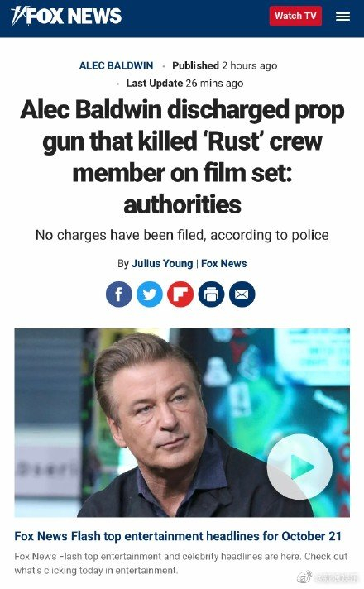Click the print article icon

click(x=211, y=294)
